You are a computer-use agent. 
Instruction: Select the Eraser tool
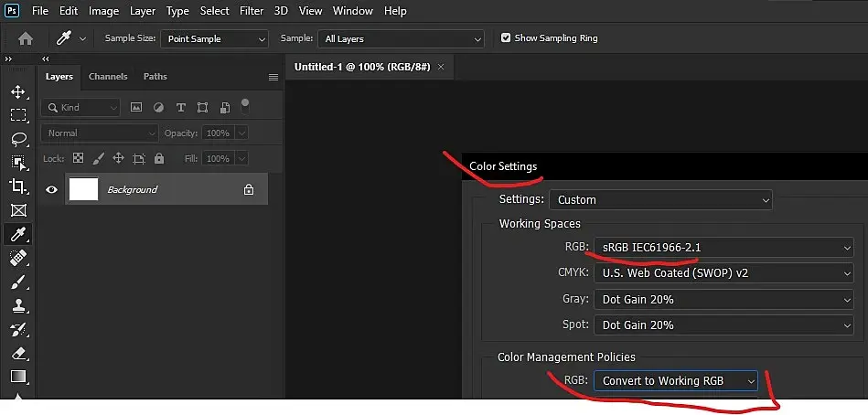pyautogui.click(x=17, y=353)
